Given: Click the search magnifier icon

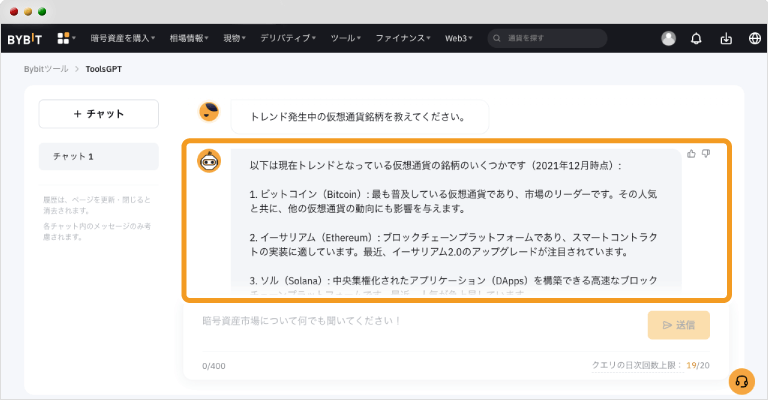Looking at the screenshot, I should (497, 38).
